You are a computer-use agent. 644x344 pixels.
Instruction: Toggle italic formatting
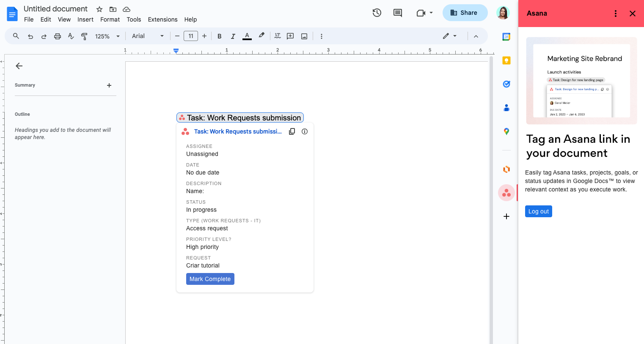pos(233,36)
